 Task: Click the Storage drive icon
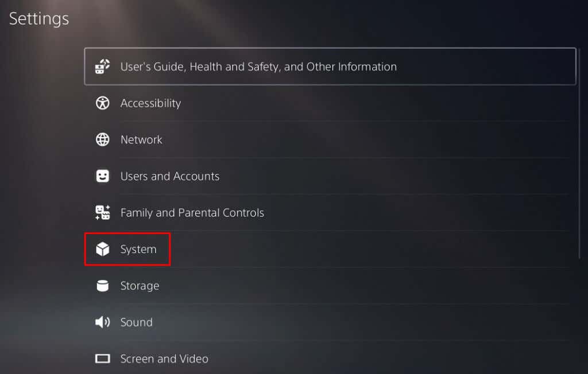click(x=102, y=286)
